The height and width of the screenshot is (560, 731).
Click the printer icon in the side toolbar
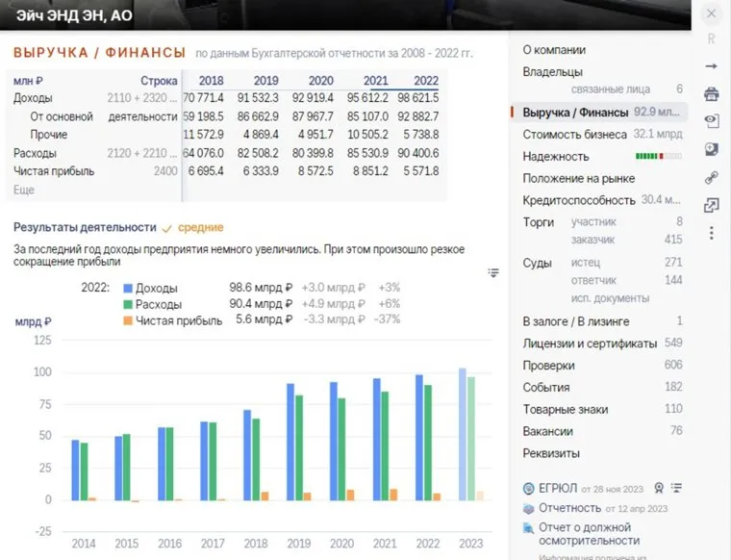[x=711, y=94]
